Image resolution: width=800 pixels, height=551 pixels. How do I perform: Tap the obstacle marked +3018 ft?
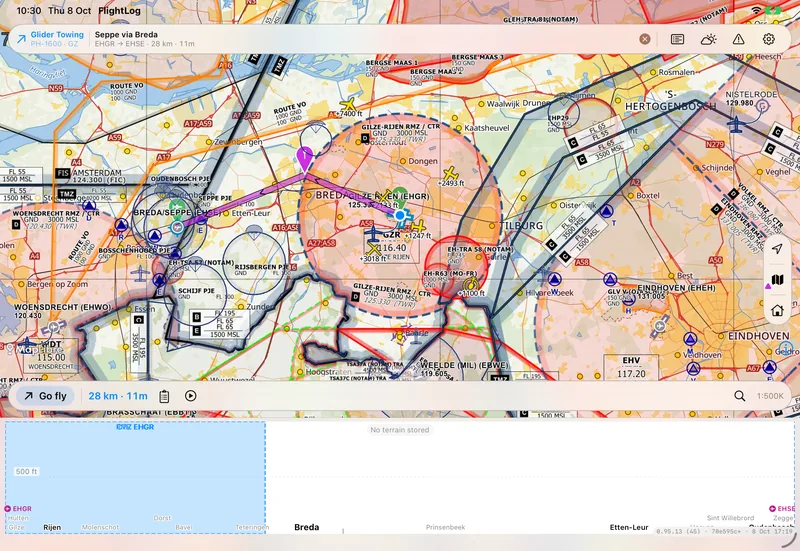pyautogui.click(x=374, y=250)
